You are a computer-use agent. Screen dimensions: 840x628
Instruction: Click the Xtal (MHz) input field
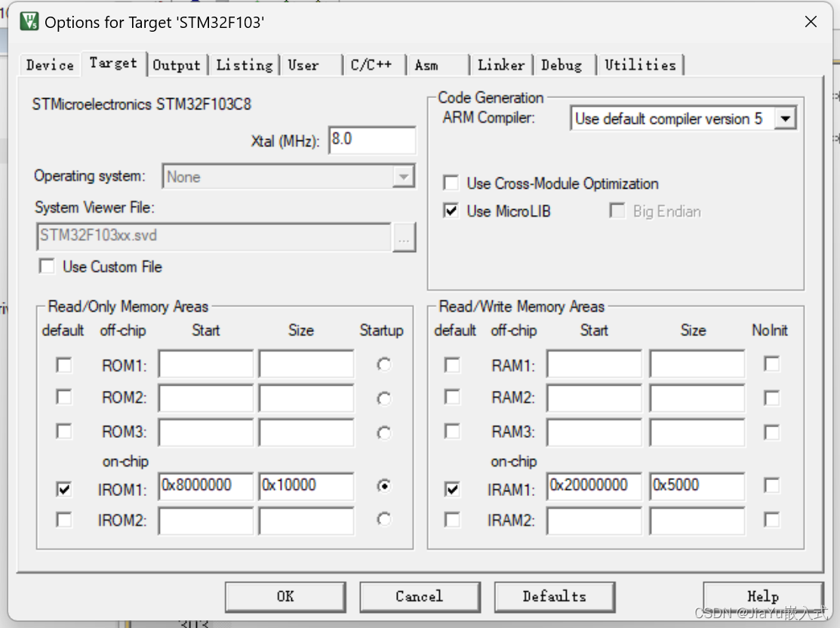[x=372, y=140]
